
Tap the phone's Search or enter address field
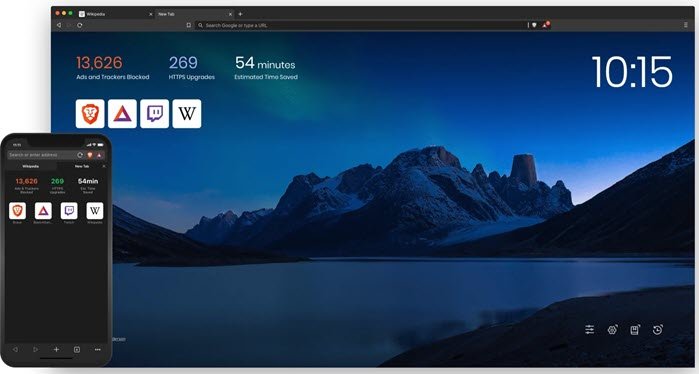tap(41, 155)
